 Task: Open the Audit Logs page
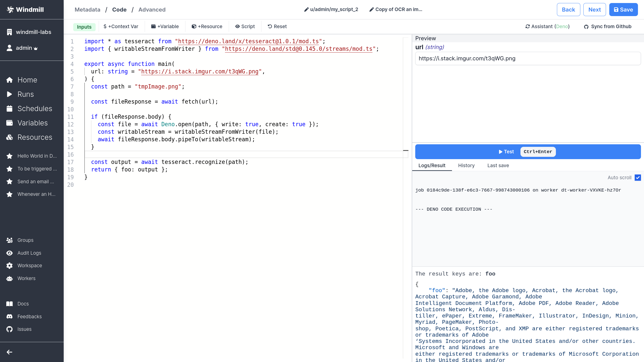29,253
